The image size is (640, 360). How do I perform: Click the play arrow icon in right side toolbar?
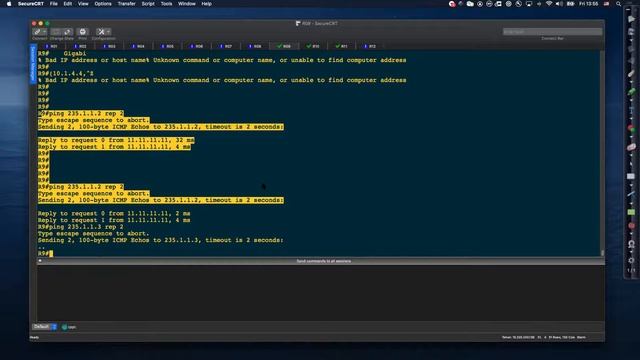(x=631, y=19)
